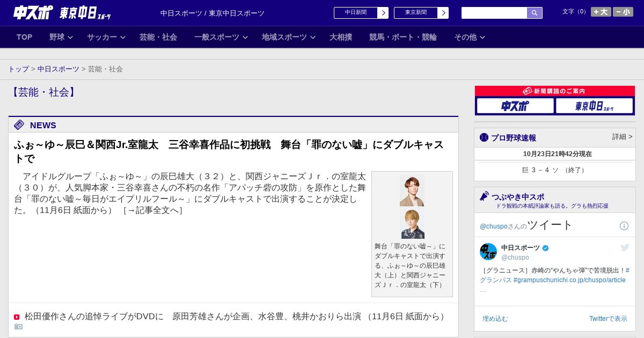Click the 中スポ subscription banner button

point(515,106)
